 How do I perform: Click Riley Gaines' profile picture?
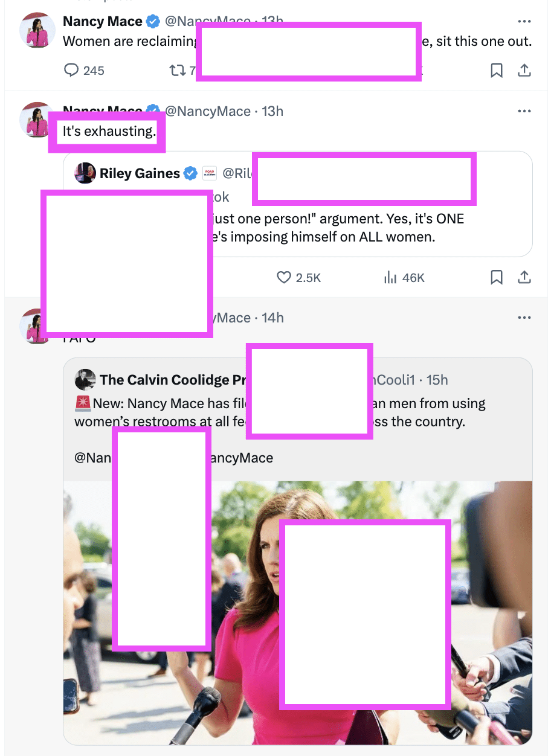point(85,173)
